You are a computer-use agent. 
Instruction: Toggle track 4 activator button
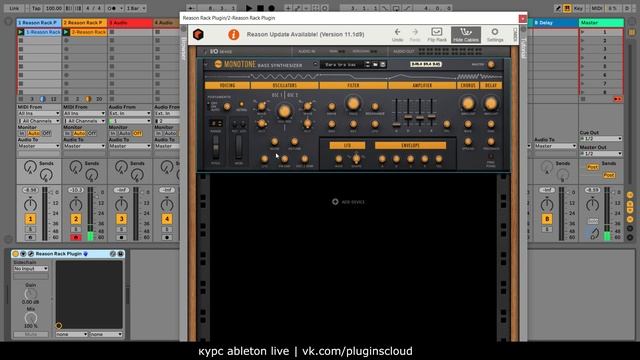coord(167,219)
